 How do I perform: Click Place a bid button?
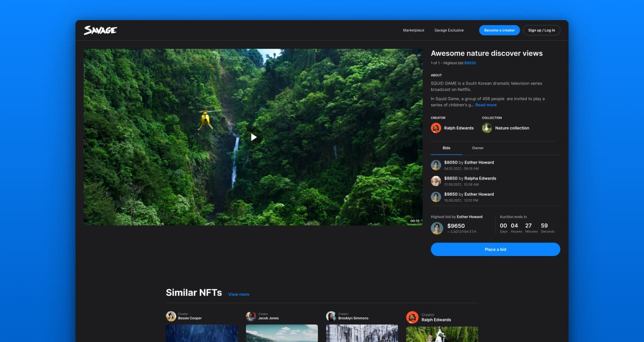click(x=495, y=249)
